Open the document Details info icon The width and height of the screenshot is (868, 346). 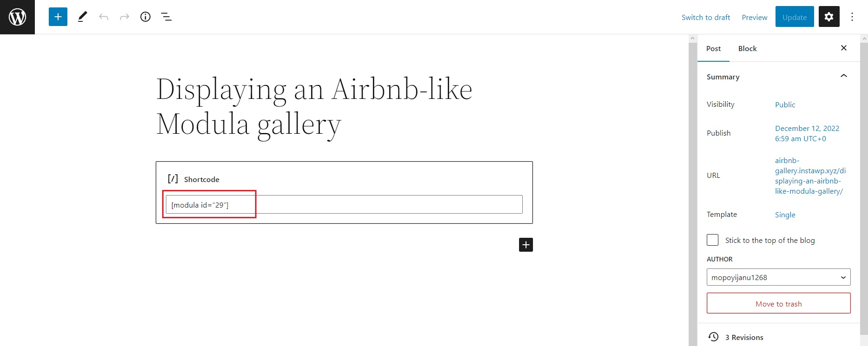[145, 17]
